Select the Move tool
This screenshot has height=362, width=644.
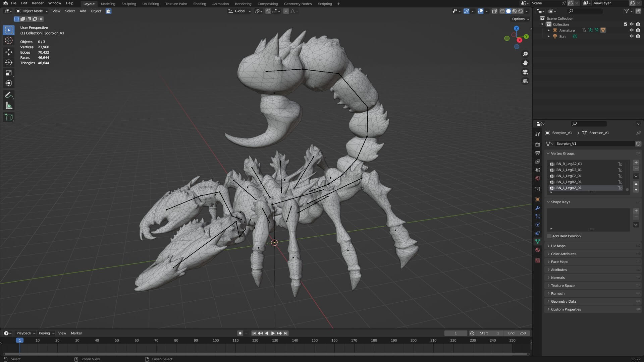click(x=9, y=52)
